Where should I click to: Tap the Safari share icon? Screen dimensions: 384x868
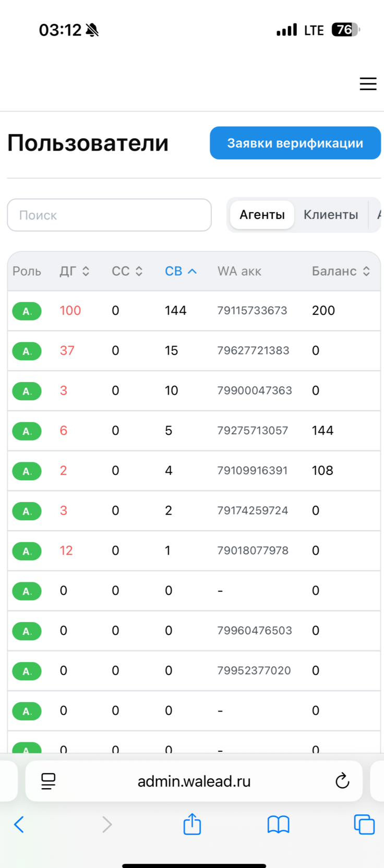tap(192, 824)
